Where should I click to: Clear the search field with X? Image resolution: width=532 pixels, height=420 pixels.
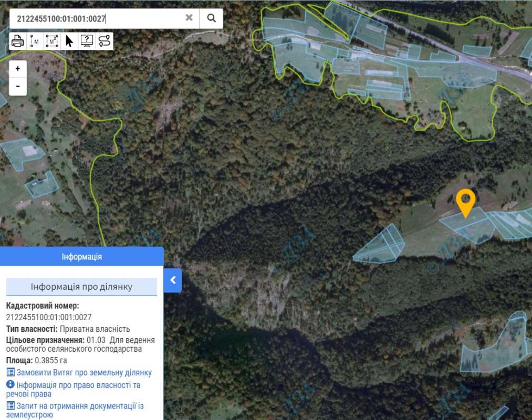coord(189,18)
